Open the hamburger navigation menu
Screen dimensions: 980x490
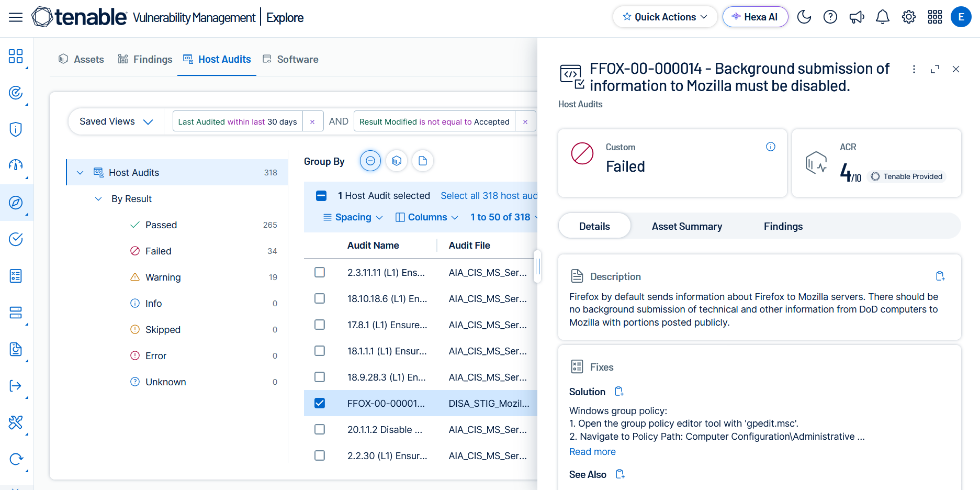16,17
